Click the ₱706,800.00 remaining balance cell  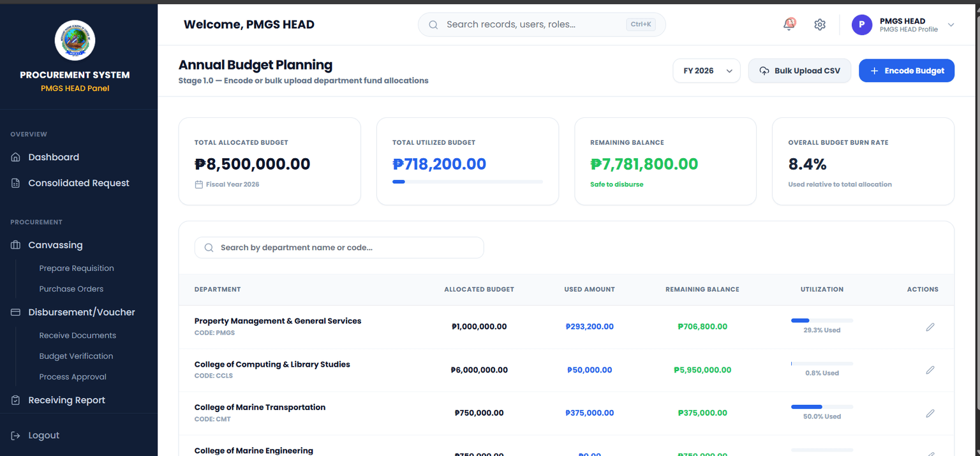[702, 327]
